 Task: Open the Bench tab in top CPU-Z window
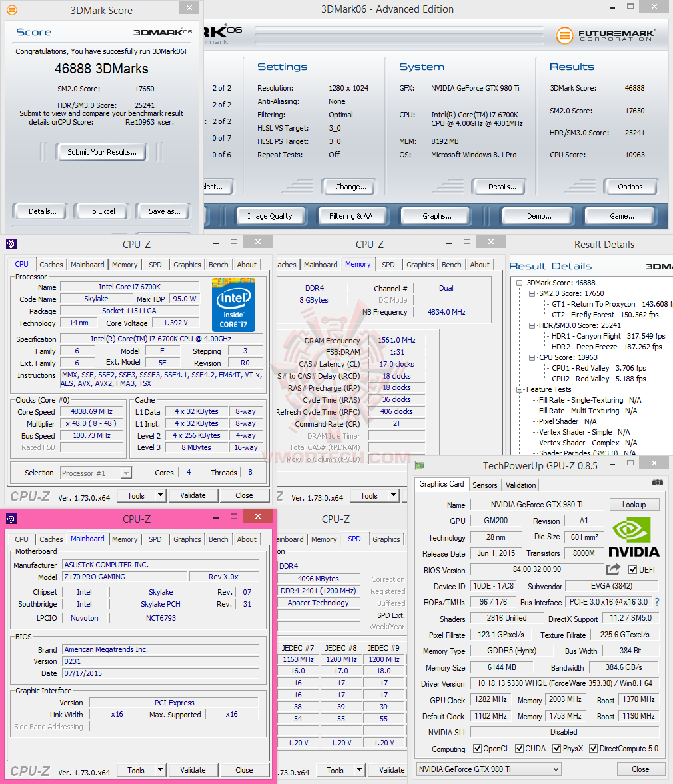pyautogui.click(x=219, y=265)
